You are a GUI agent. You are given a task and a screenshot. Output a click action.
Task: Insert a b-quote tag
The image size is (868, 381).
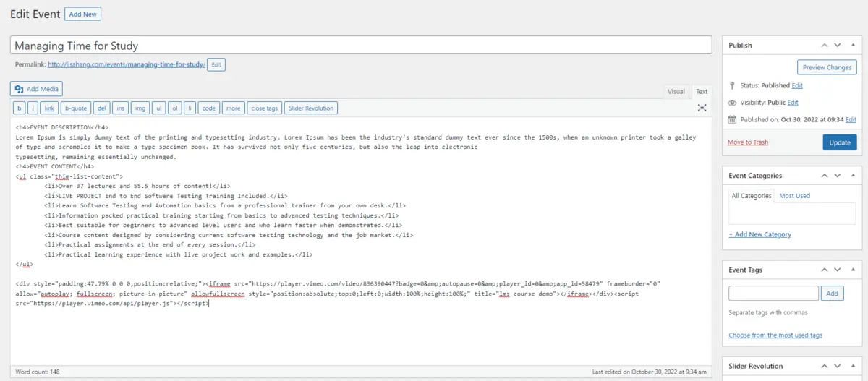coord(75,108)
